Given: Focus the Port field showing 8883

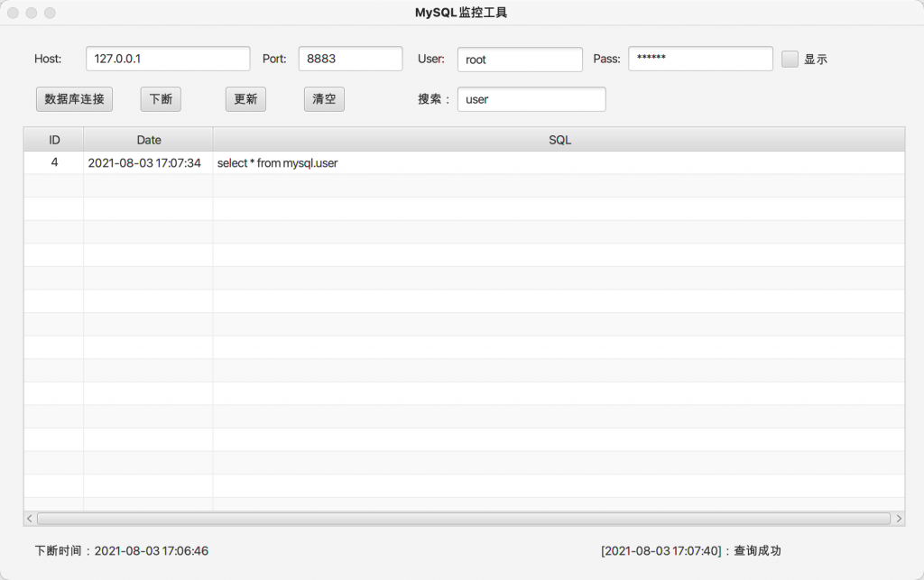Looking at the screenshot, I should (351, 59).
